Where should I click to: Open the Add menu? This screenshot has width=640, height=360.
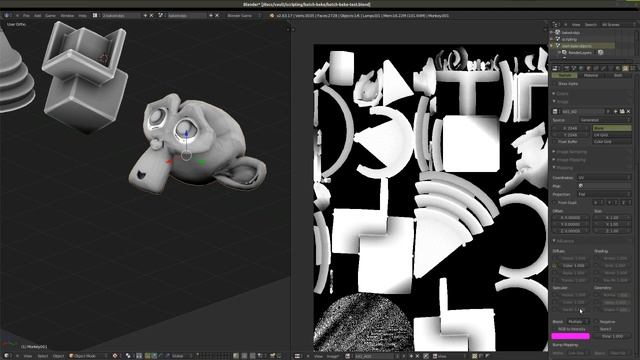[38, 16]
